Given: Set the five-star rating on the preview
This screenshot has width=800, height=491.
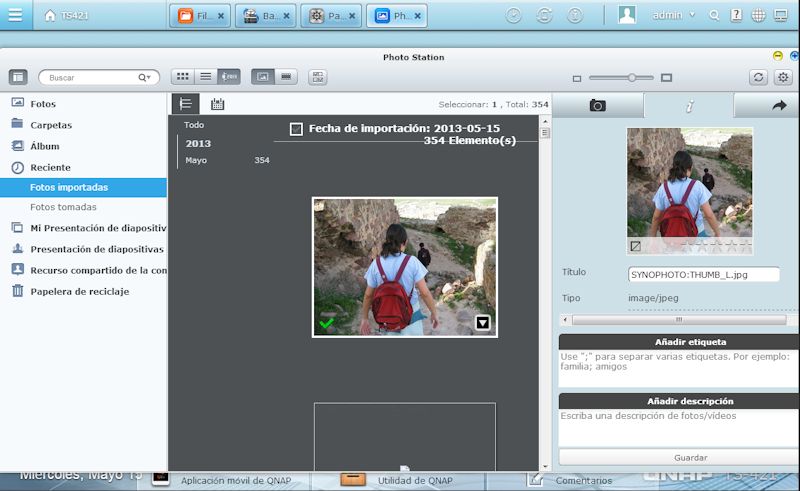Looking at the screenshot, I should tap(746, 247).
